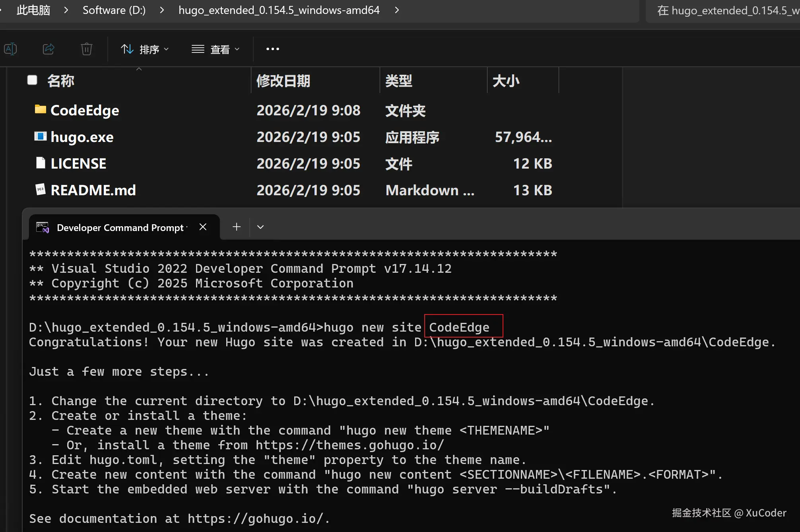
Task: Sort by the 修改日期 column header
Action: click(283, 81)
